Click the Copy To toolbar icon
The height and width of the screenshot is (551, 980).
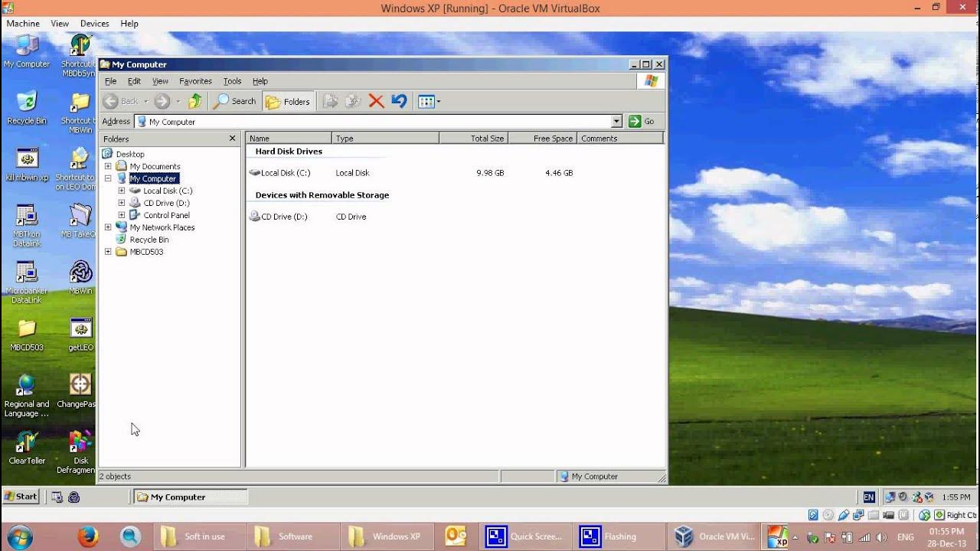[353, 101]
